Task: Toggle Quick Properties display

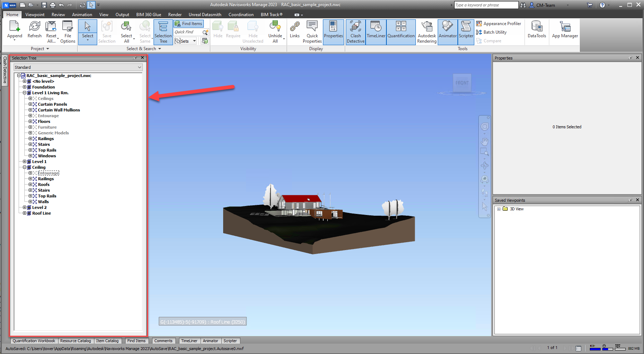Action: coord(312,32)
